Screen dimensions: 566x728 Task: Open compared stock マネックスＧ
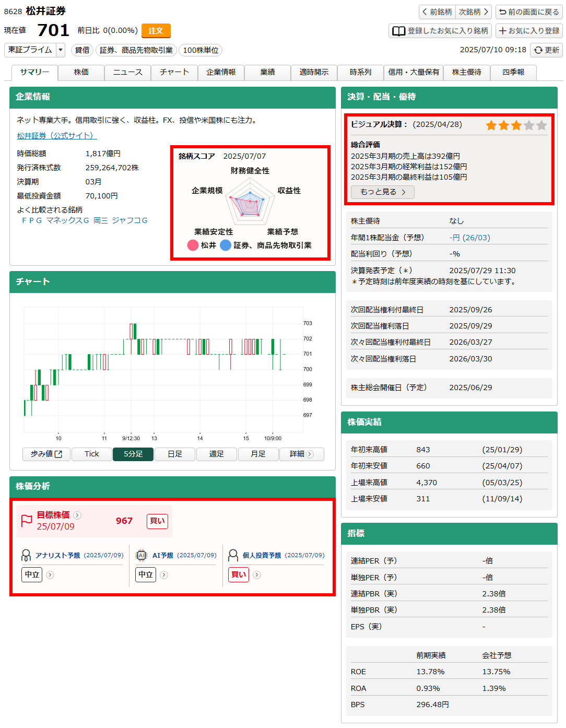tap(68, 220)
